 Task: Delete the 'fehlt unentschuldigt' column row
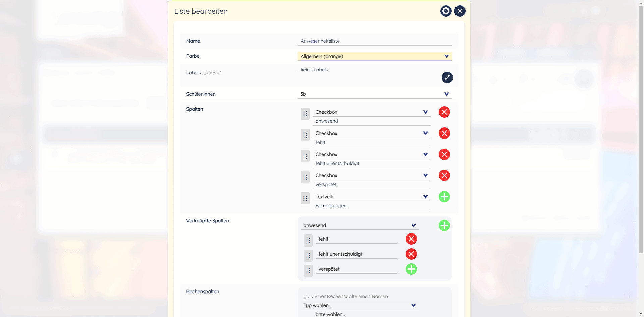[444, 154]
